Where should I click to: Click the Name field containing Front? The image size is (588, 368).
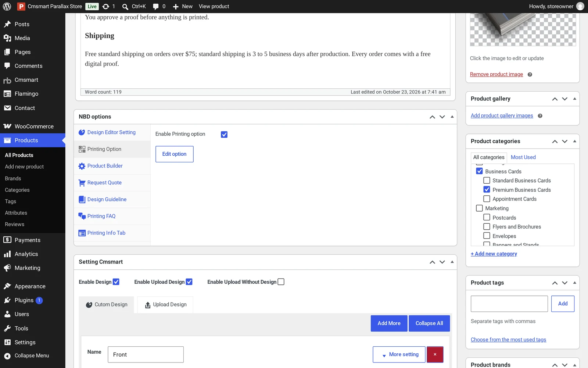click(x=146, y=354)
